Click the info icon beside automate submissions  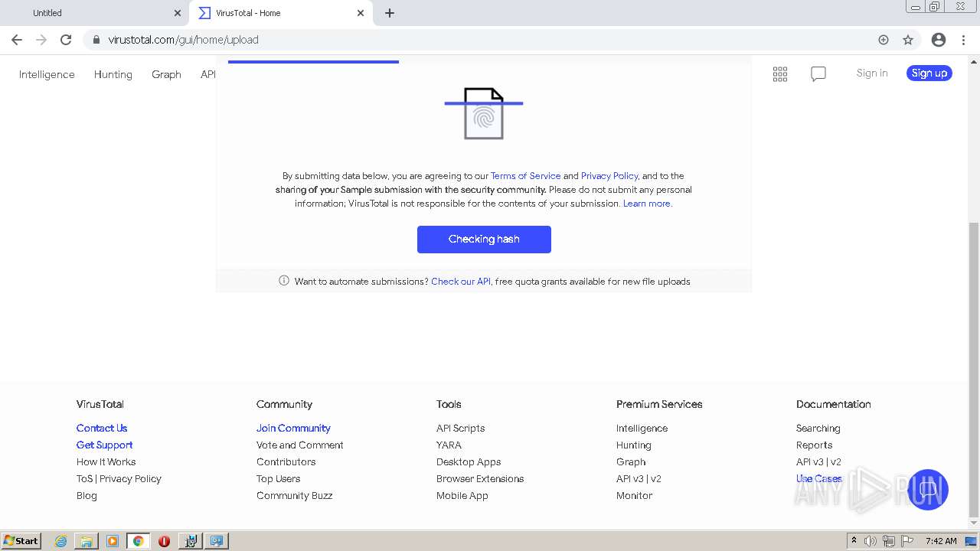point(284,281)
